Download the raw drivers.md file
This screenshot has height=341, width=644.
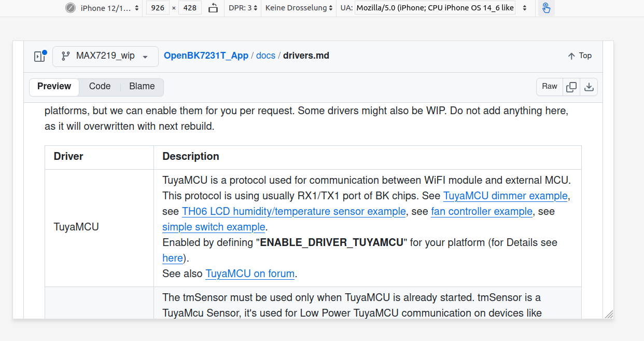click(x=589, y=87)
